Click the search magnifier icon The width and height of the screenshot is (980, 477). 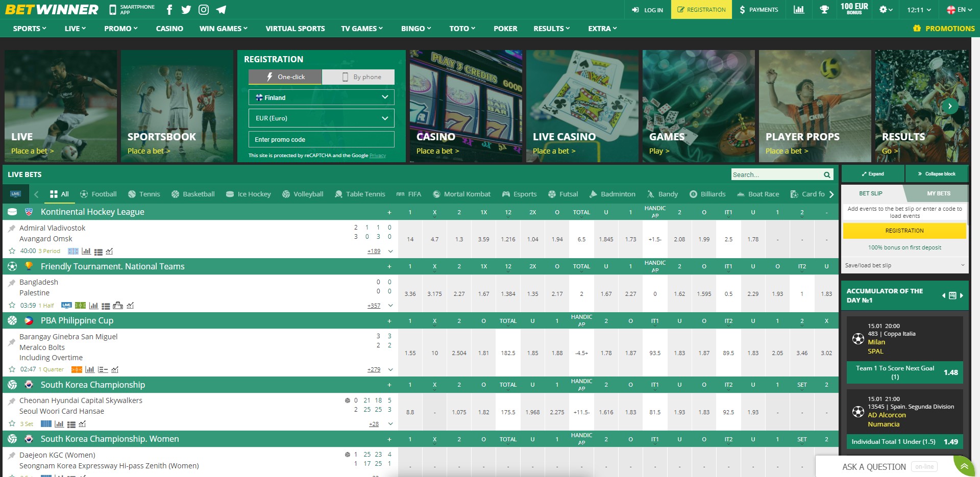(827, 174)
